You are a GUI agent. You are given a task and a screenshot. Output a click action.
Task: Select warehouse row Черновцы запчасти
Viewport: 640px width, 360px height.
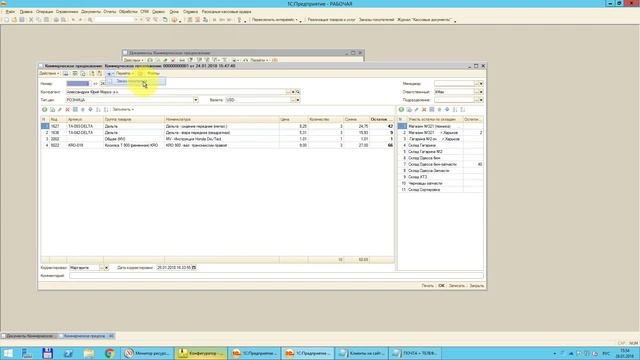click(440, 184)
